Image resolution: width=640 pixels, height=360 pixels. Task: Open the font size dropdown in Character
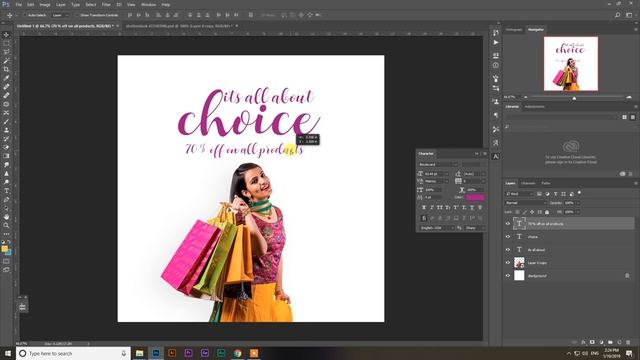pos(436,174)
